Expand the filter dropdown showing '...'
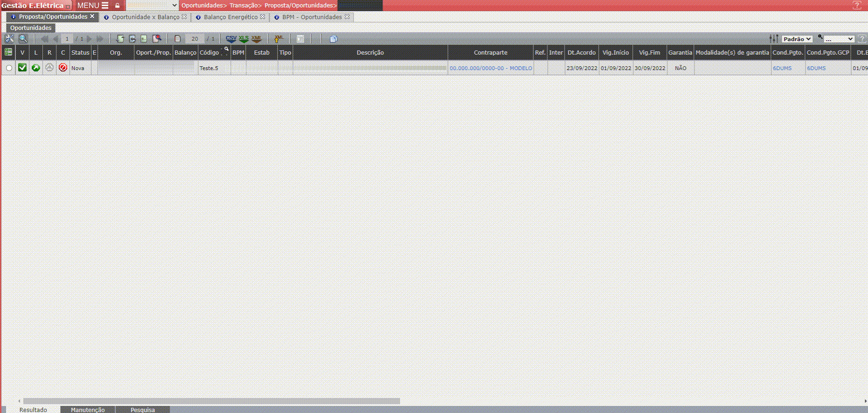 [839, 39]
